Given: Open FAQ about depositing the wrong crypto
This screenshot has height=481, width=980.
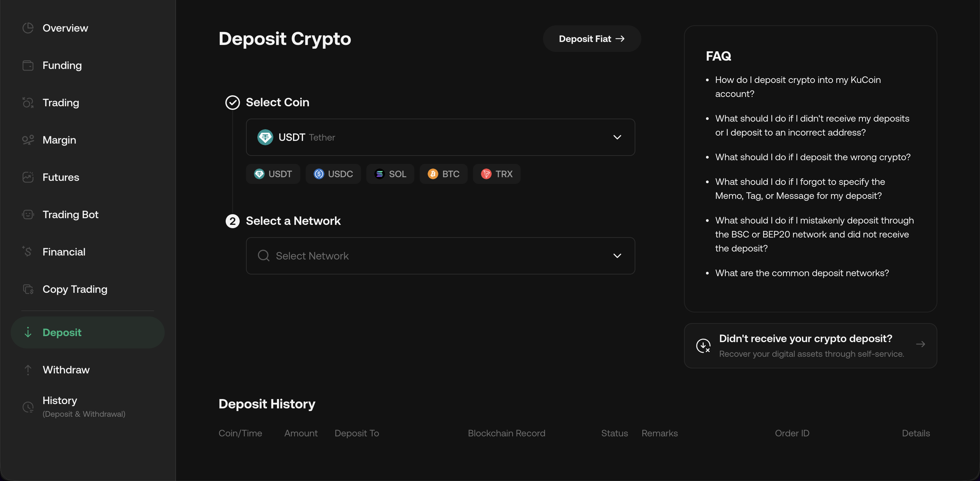Looking at the screenshot, I should click(813, 157).
